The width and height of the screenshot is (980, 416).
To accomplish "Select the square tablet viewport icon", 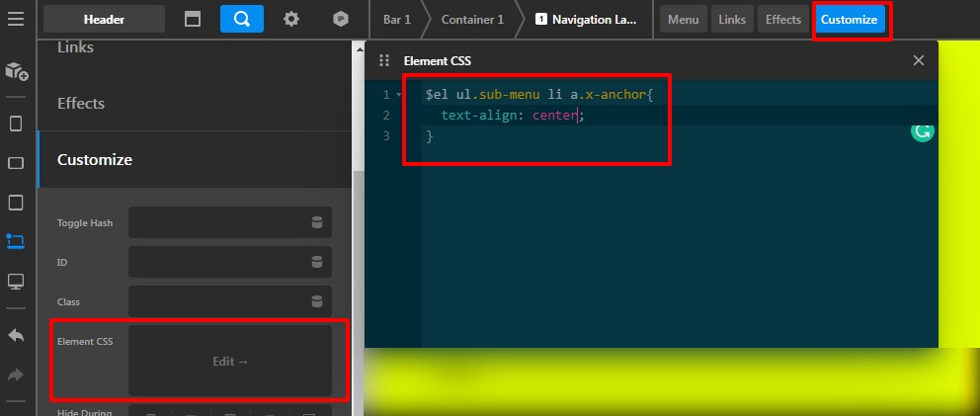I will pos(16,202).
